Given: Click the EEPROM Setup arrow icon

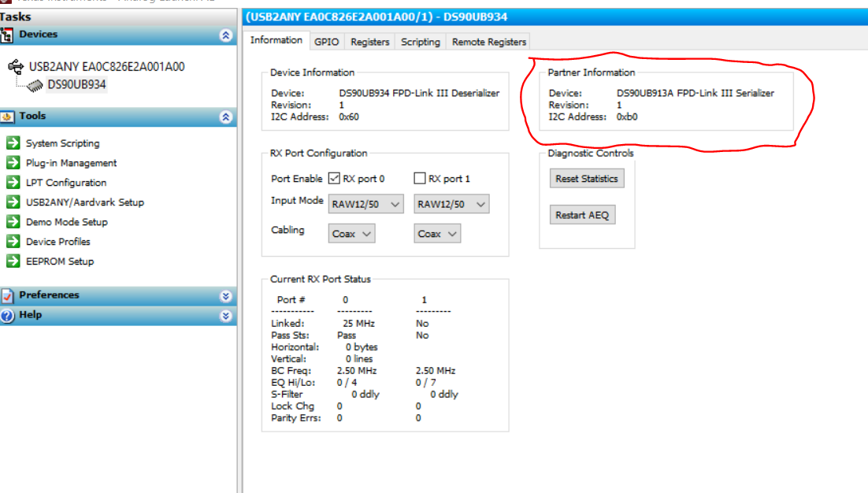Looking at the screenshot, I should click(x=13, y=261).
